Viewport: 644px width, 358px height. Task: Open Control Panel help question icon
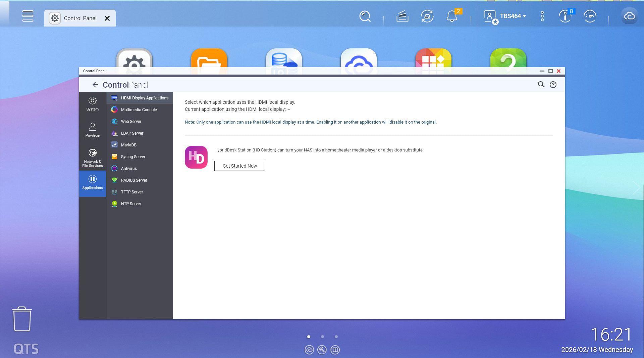click(x=553, y=85)
